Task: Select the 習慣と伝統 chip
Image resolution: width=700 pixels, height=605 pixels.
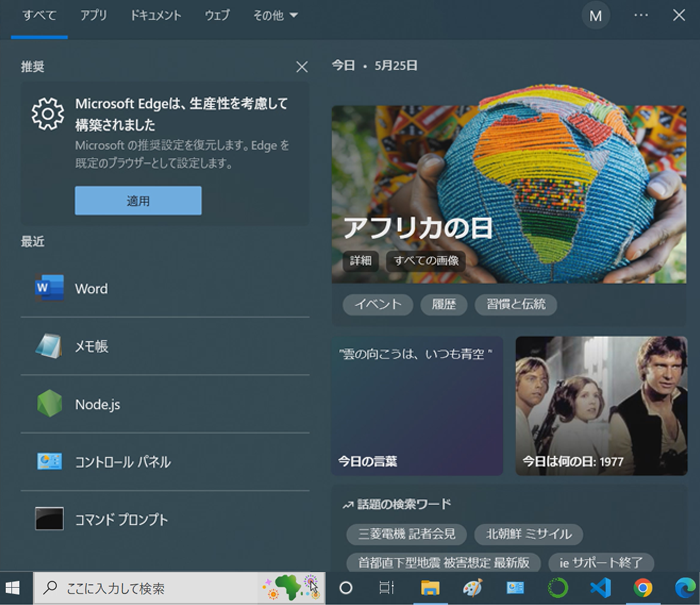Action: point(516,305)
